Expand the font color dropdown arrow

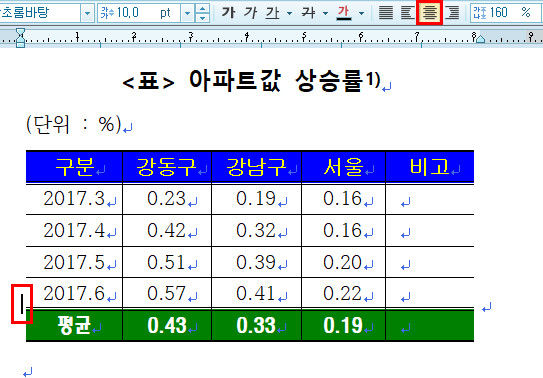pos(361,13)
